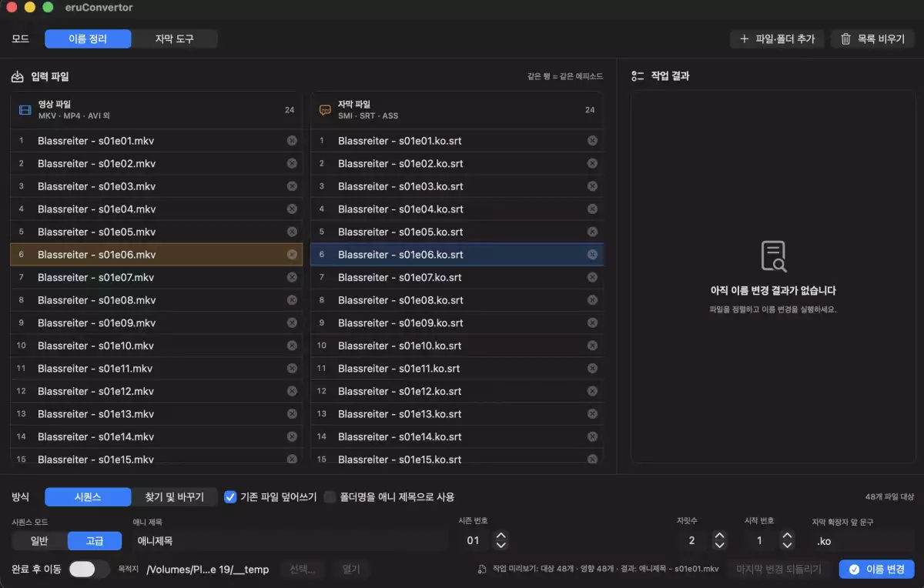Remove Blassreiter - s01e06.ko.srt subtitle entry
The image size is (924, 588).
coord(592,255)
